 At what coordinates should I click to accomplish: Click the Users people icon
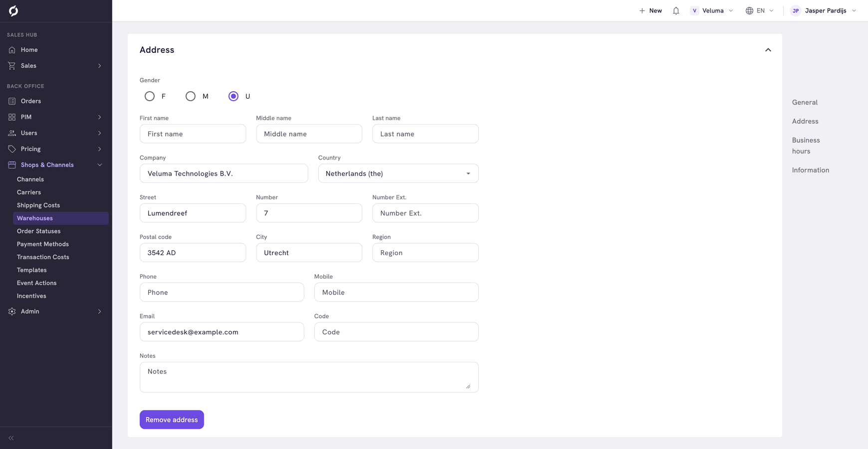(12, 133)
